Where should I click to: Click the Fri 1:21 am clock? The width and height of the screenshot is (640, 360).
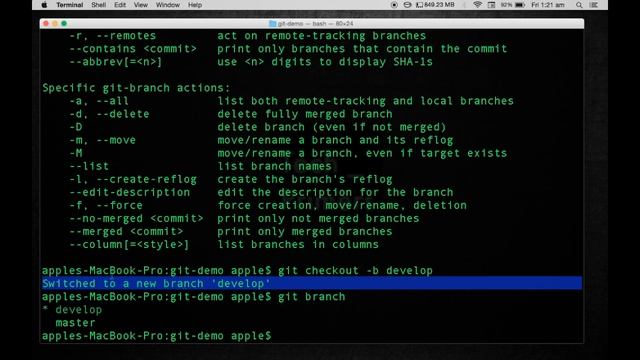pyautogui.click(x=548, y=5)
